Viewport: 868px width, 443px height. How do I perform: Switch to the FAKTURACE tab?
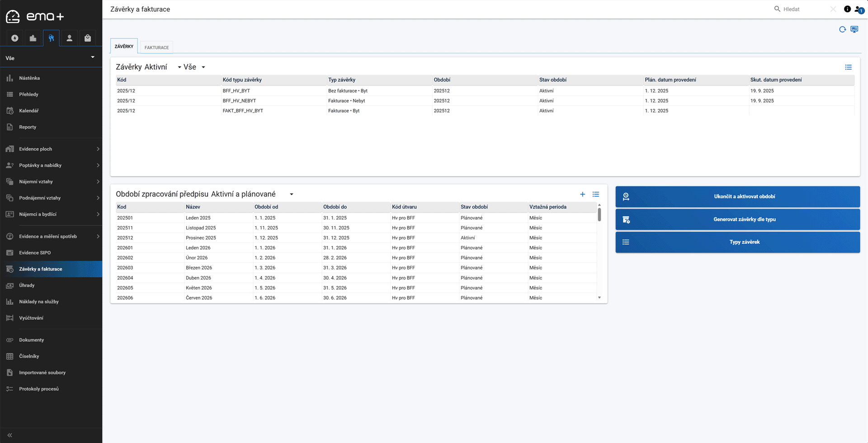pos(156,47)
